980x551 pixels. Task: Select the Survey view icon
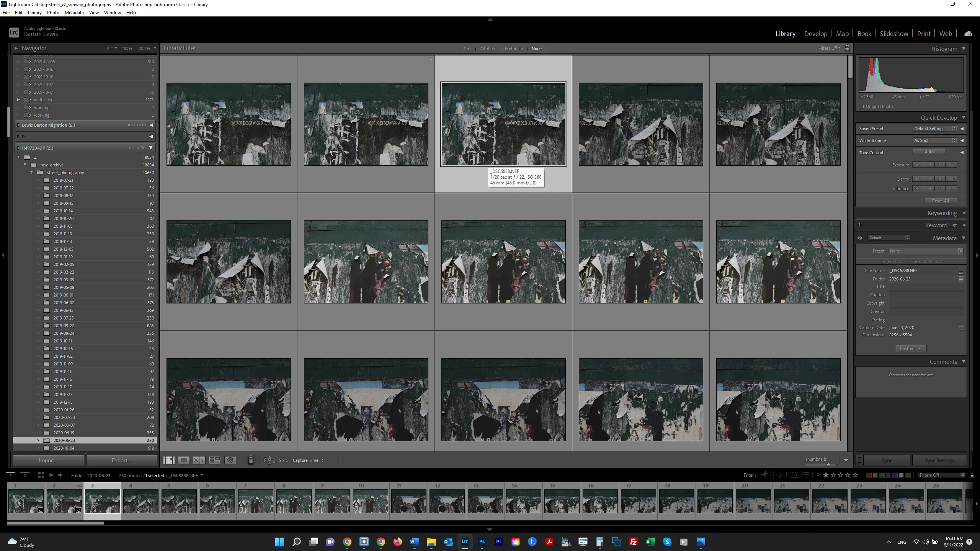tap(214, 460)
